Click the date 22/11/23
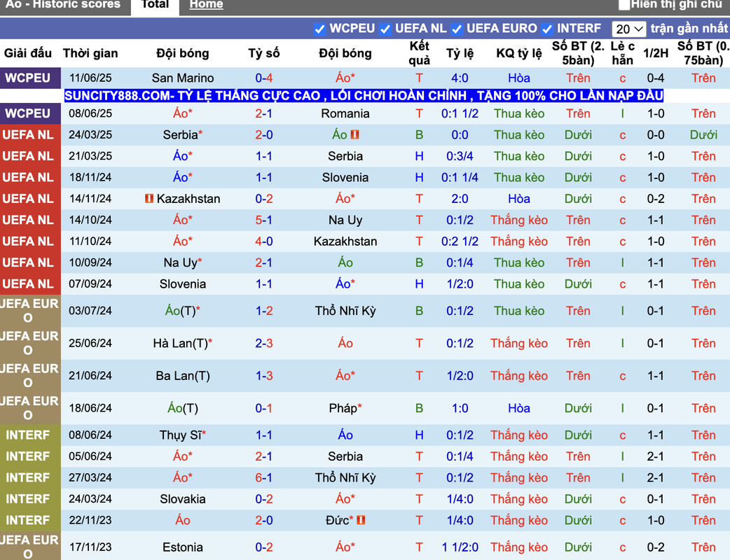The height and width of the screenshot is (560, 730). coord(90,520)
